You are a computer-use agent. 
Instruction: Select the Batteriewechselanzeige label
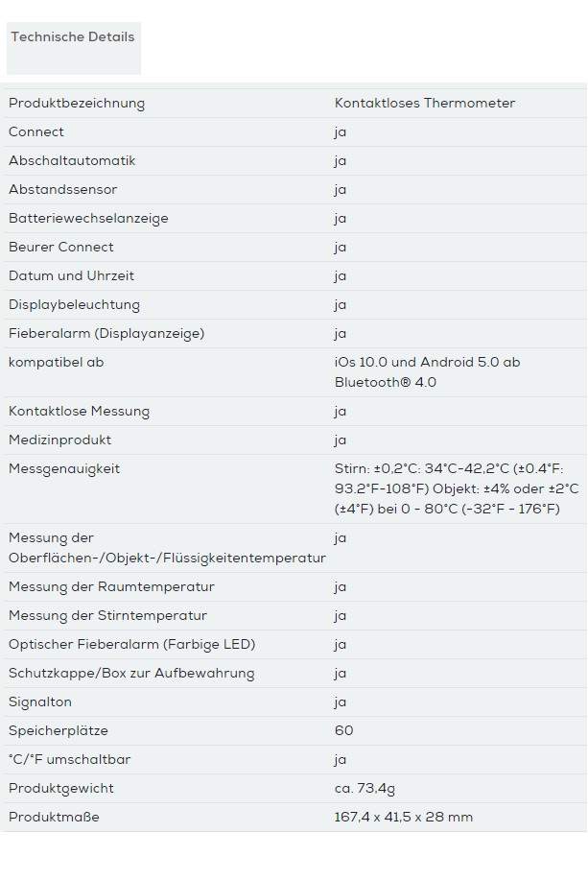(x=88, y=219)
